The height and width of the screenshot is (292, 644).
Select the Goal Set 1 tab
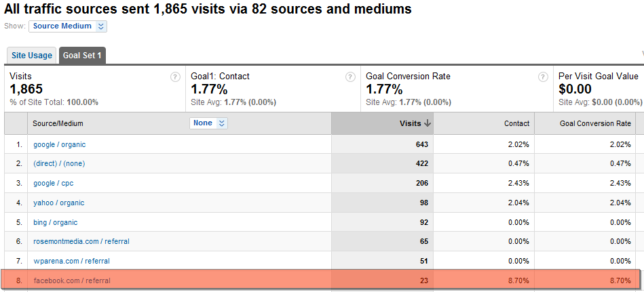[82, 56]
